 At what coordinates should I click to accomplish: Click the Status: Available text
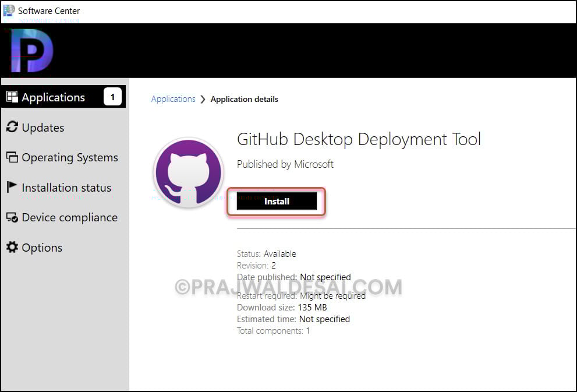pos(267,254)
